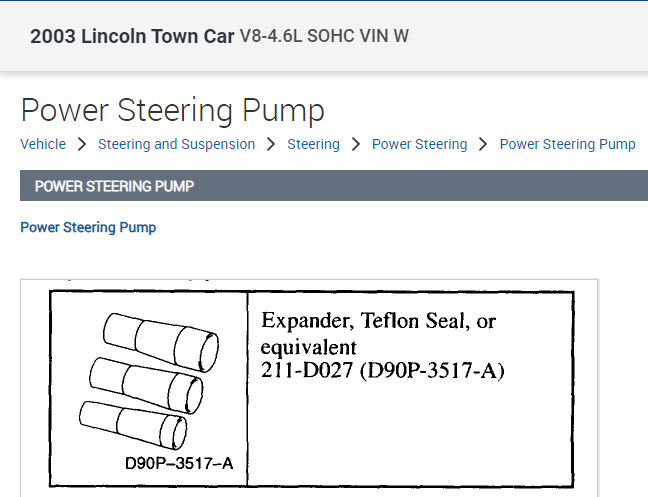Click the Vehicle breadcrumb link

[x=43, y=144]
